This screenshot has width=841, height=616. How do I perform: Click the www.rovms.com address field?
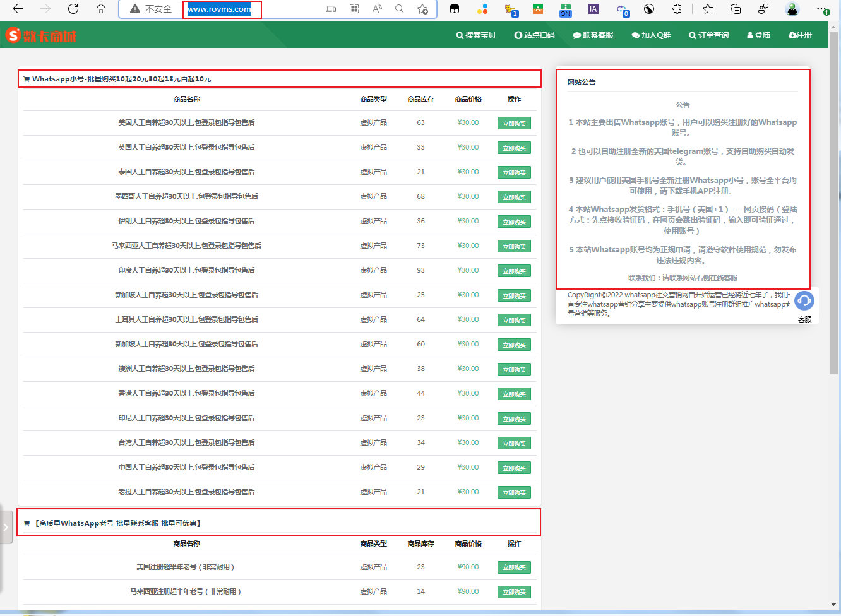pos(219,9)
